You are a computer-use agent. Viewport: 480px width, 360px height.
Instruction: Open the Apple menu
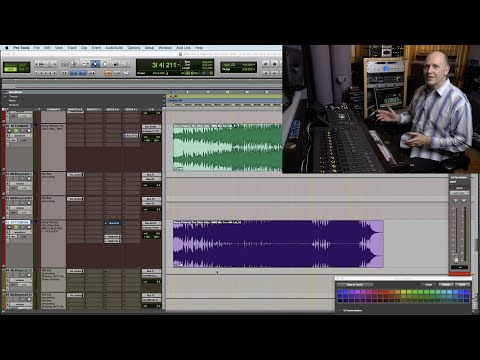click(6, 48)
